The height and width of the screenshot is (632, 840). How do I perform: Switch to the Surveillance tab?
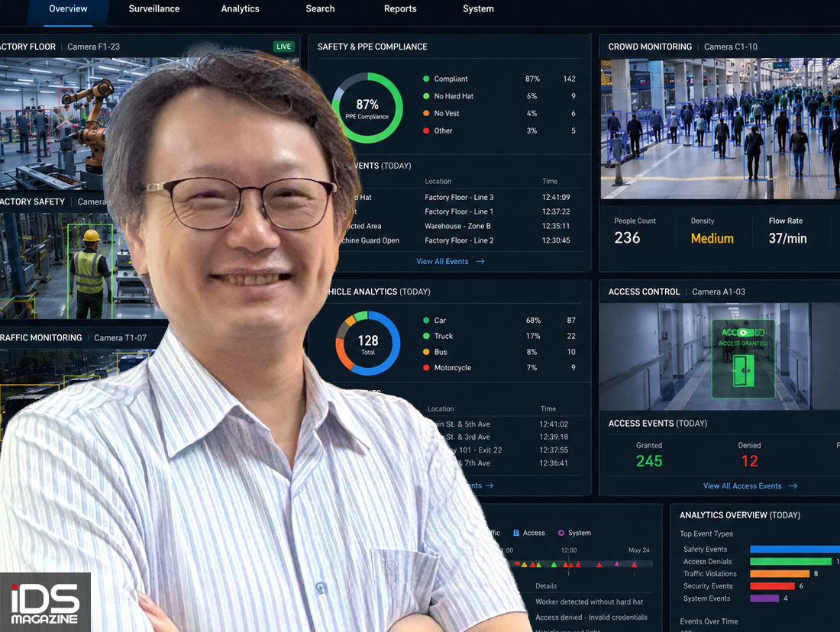(x=154, y=9)
